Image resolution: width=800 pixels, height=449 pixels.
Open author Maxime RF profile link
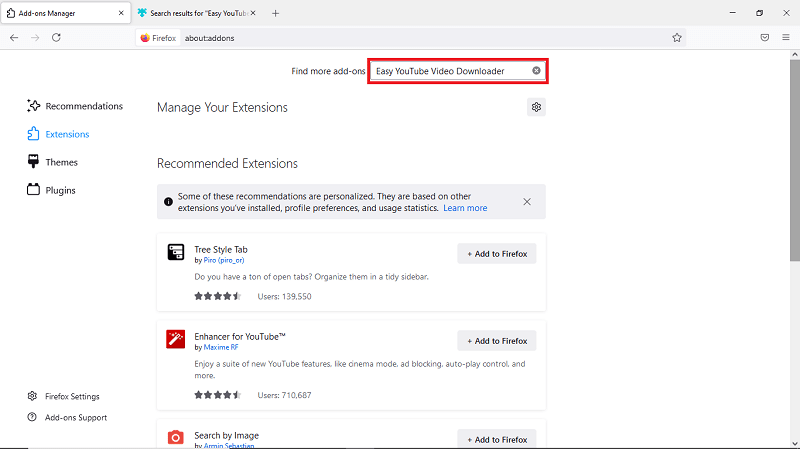(220, 347)
